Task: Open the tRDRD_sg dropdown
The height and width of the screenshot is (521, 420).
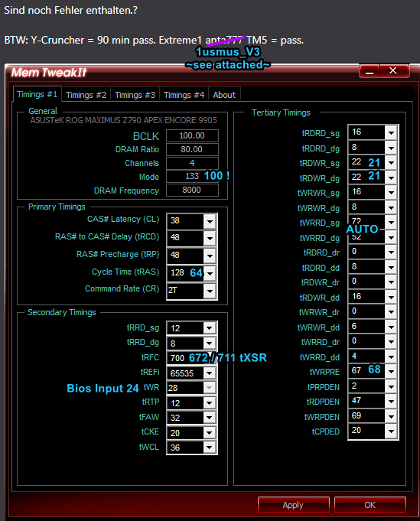Action: [x=391, y=132]
